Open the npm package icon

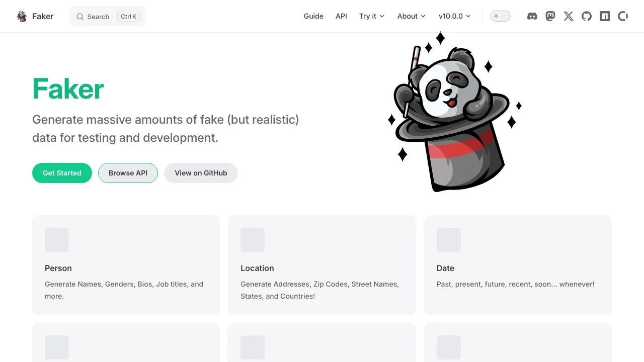[605, 16]
